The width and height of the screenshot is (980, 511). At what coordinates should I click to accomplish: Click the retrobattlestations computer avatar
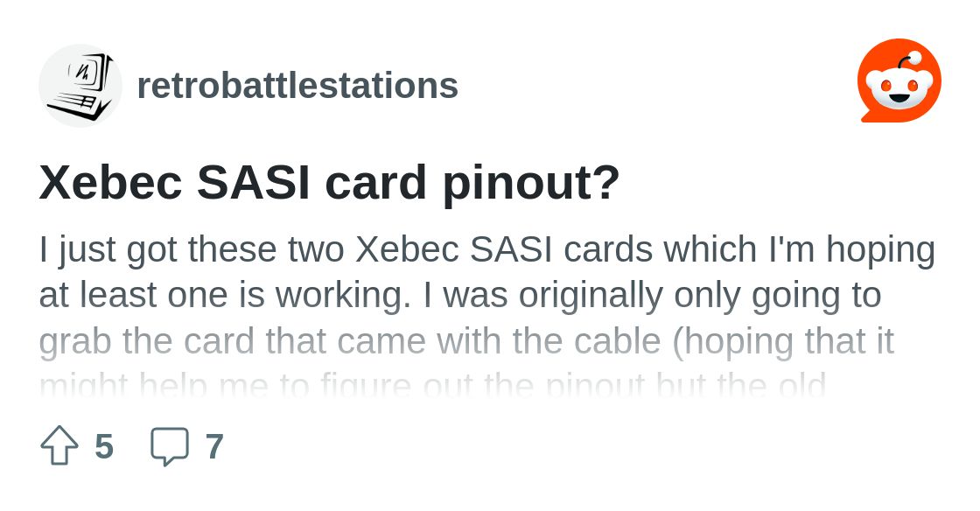coord(80,86)
